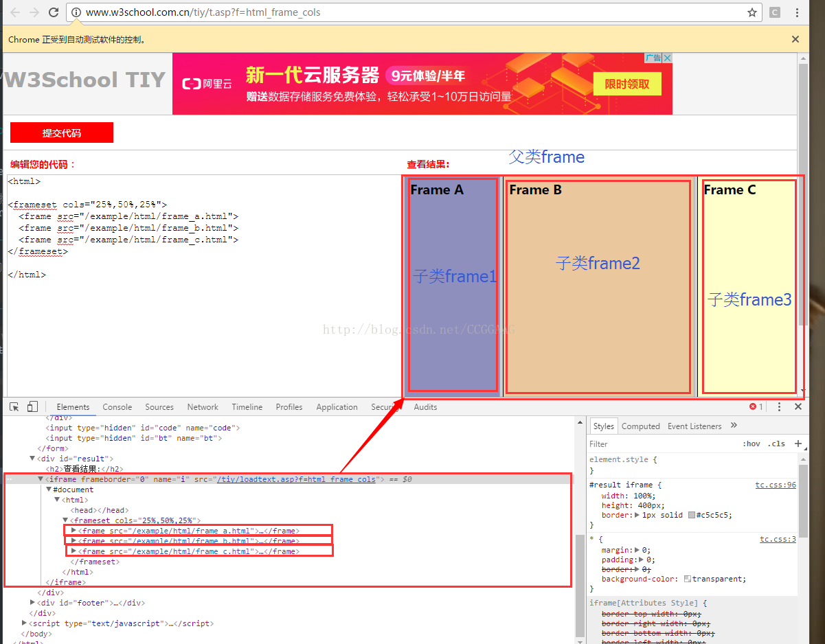This screenshot has height=644, width=825.
Task: Activate the DevTools inspect element picker
Action: pyautogui.click(x=14, y=406)
